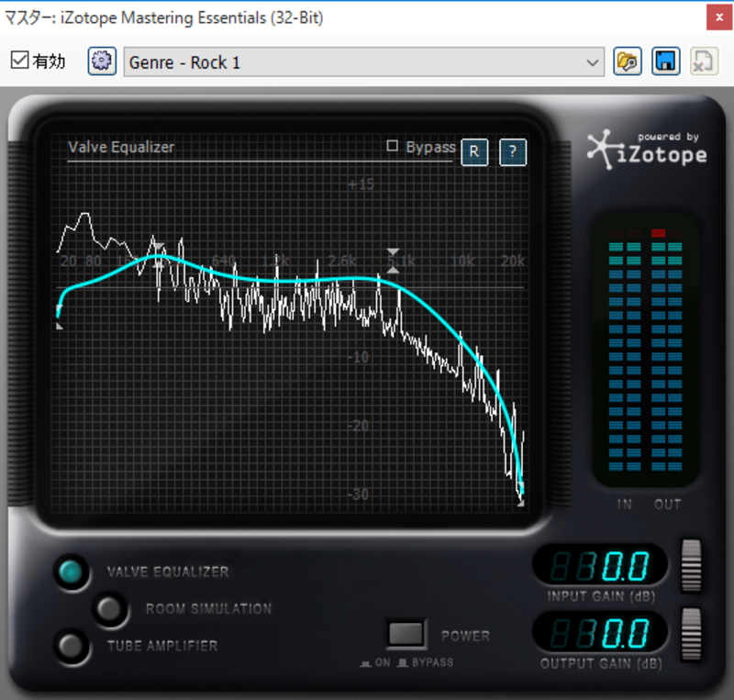This screenshot has width=734, height=700.
Task: Toggle the Valve Equalizer module button
Action: pos(72,572)
